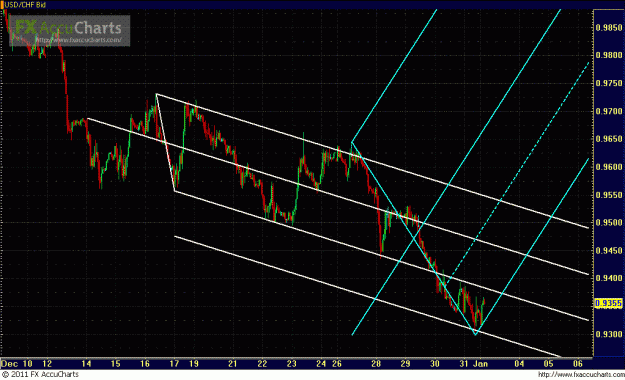Click the Dec 10 date label
625x380 pixels.
click(17, 364)
